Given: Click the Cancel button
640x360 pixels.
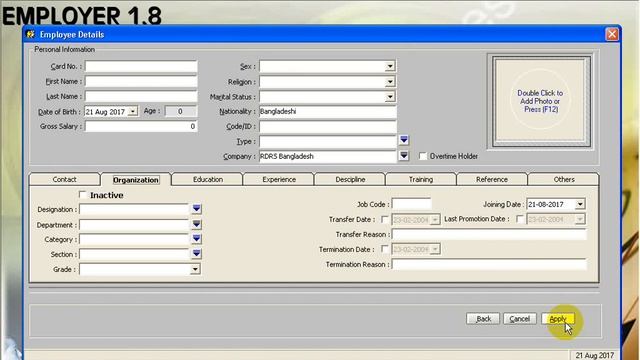Looking at the screenshot, I should 520,319.
